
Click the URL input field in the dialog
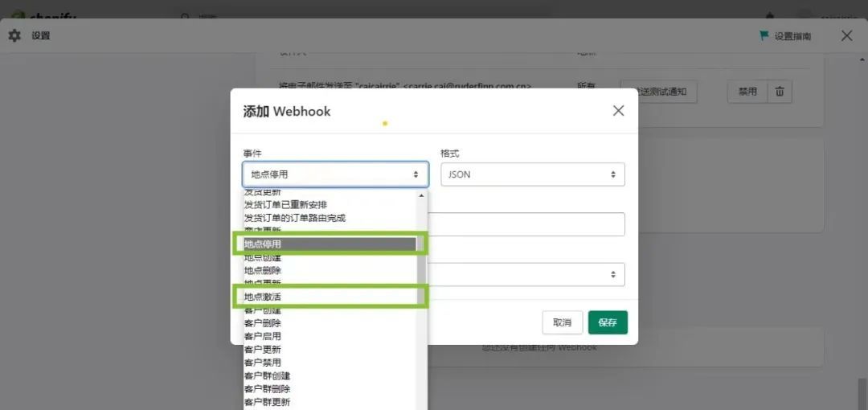click(526, 224)
